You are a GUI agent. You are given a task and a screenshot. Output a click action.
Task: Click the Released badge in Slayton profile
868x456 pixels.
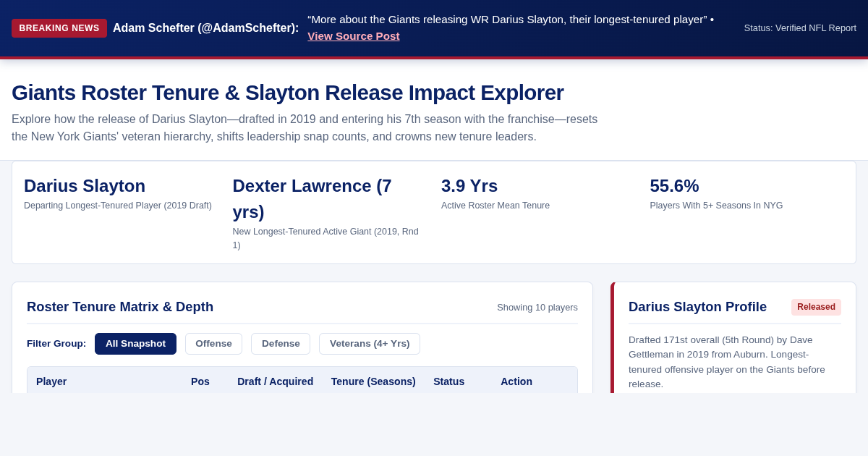(816, 307)
